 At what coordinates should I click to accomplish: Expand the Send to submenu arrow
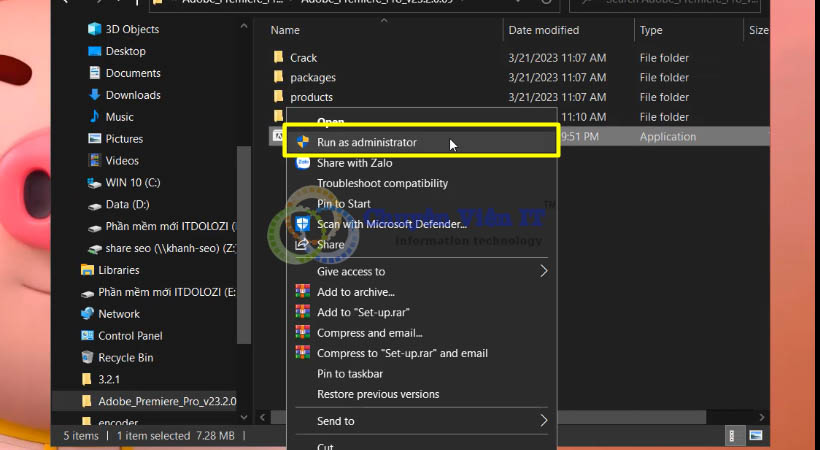pyautogui.click(x=544, y=421)
